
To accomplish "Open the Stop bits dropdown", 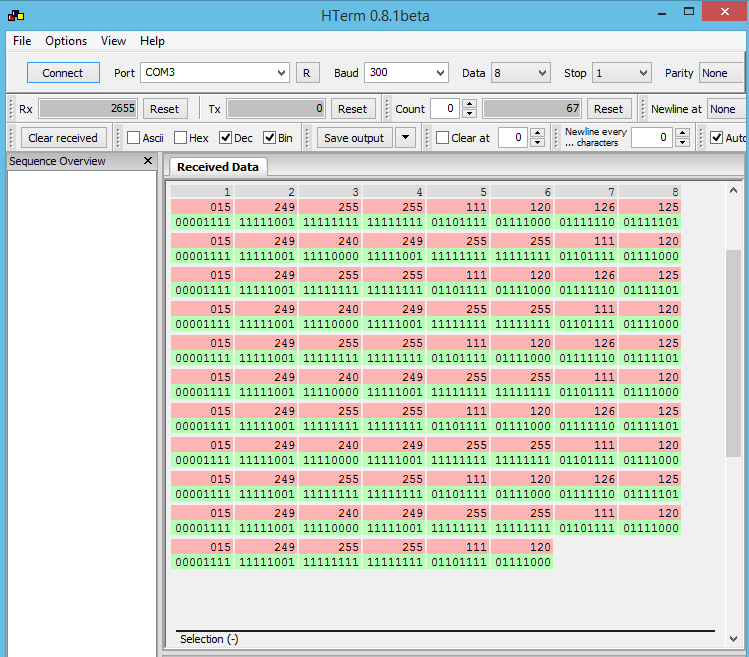I will pos(643,73).
